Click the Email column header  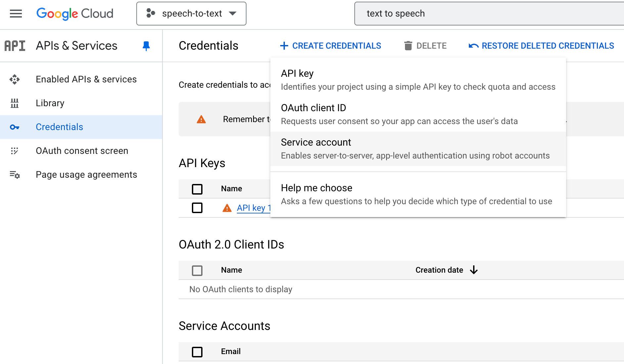coord(231,351)
